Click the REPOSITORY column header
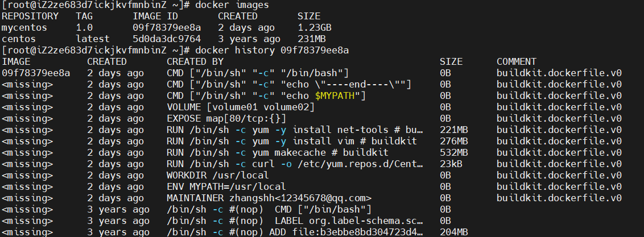This screenshot has width=644, height=237. [x=30, y=16]
